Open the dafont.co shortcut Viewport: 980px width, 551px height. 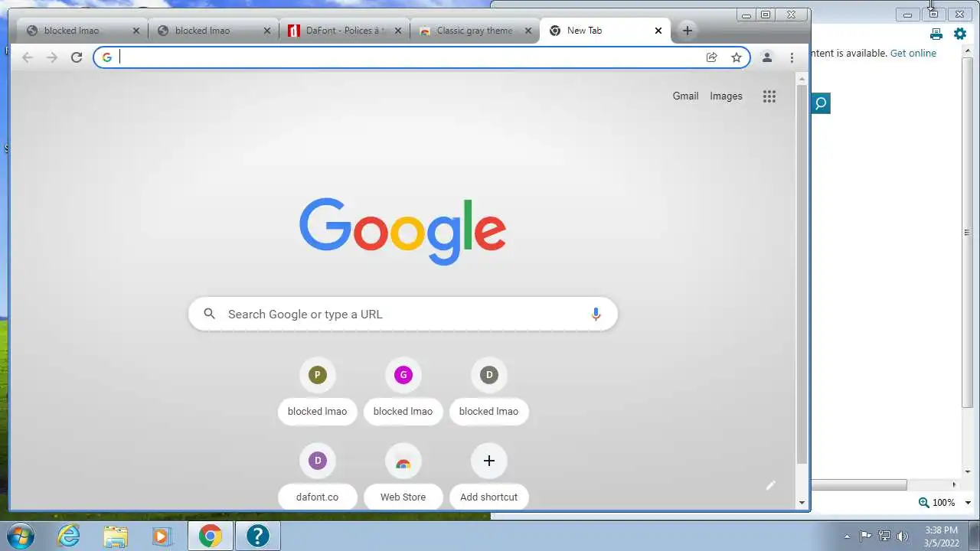click(x=317, y=475)
